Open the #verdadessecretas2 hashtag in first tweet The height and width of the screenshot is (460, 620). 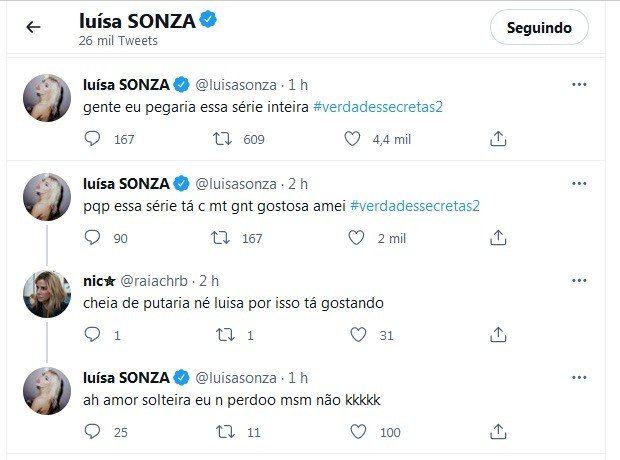[x=378, y=107]
